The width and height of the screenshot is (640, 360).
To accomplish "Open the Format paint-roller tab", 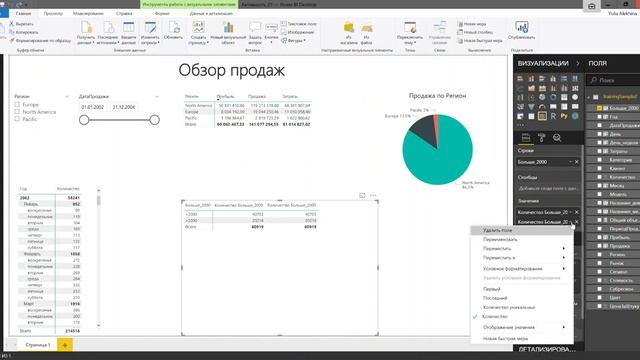I will click(x=542, y=138).
